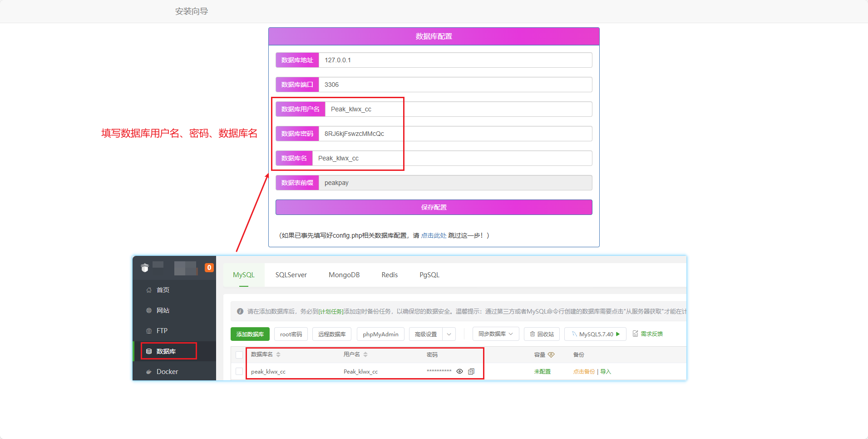Toggle the checkbox for the peak_klwx_cc row
Image resolution: width=868 pixels, height=439 pixels.
coord(239,371)
